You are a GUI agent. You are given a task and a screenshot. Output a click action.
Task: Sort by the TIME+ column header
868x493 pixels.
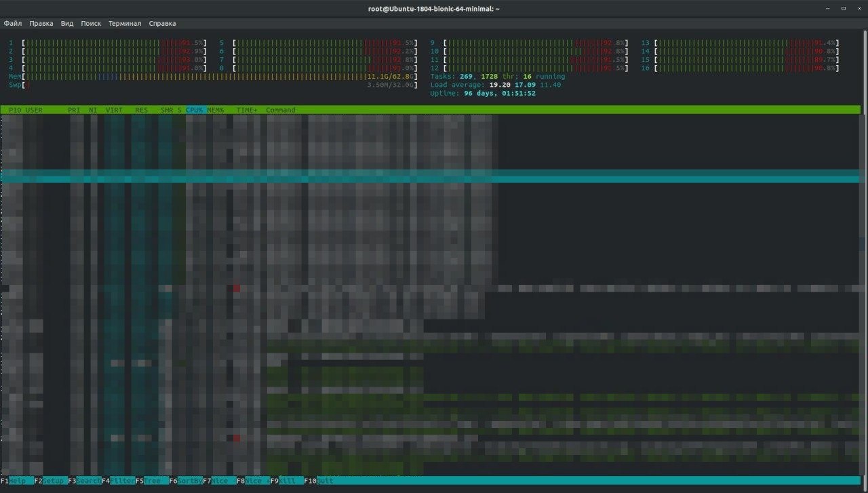pyautogui.click(x=247, y=110)
